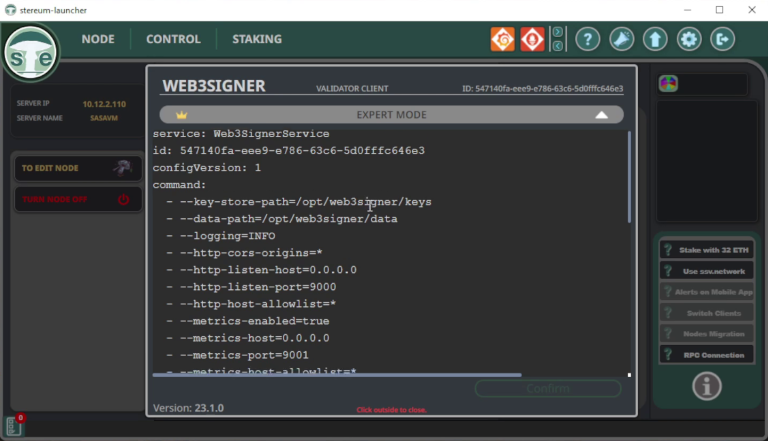Screen dimensions: 768x441
Task: Open the Prometheus service icon
Action: (532, 39)
